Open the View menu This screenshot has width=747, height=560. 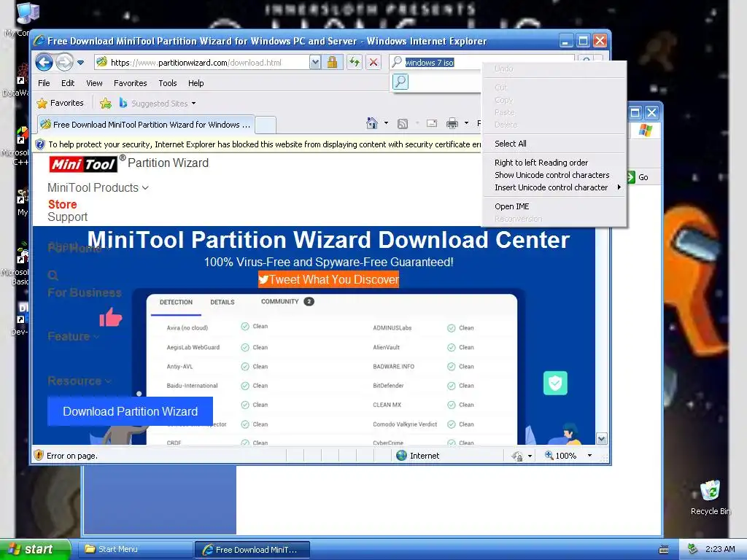pos(94,83)
